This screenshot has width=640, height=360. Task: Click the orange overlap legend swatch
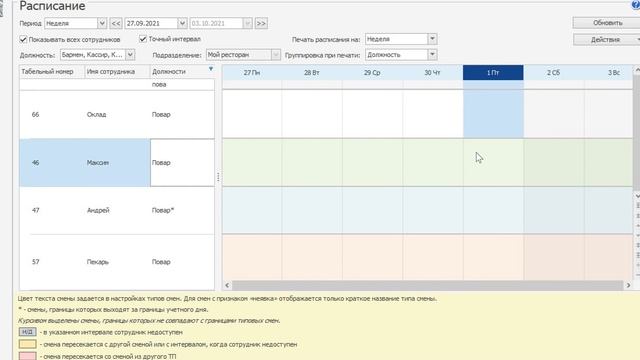(x=27, y=344)
